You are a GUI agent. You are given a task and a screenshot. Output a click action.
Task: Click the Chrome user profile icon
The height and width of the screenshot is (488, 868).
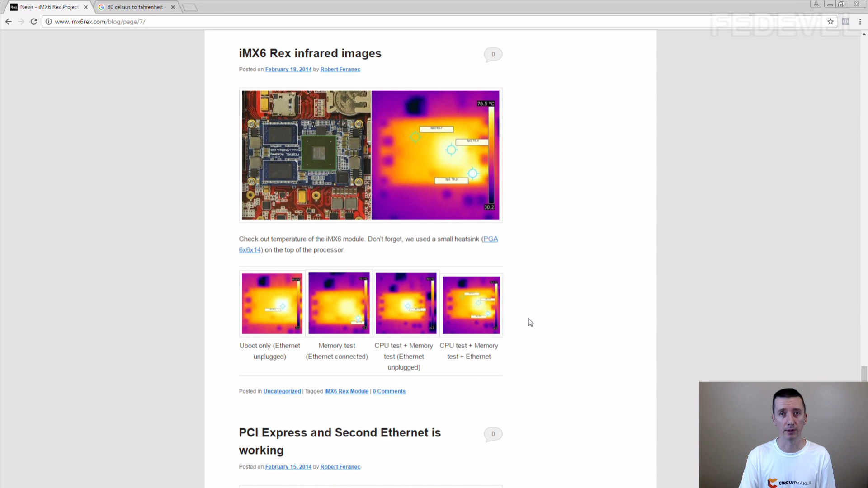pyautogui.click(x=816, y=4)
